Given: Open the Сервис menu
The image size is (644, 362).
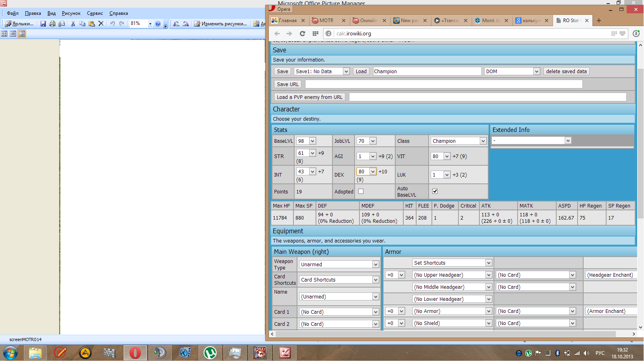Looking at the screenshot, I should (95, 13).
